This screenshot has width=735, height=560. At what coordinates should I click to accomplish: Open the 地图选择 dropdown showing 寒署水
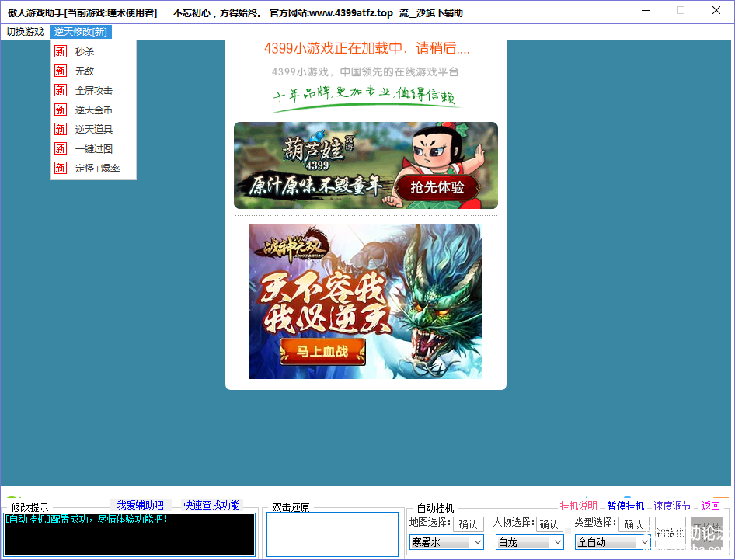click(447, 542)
